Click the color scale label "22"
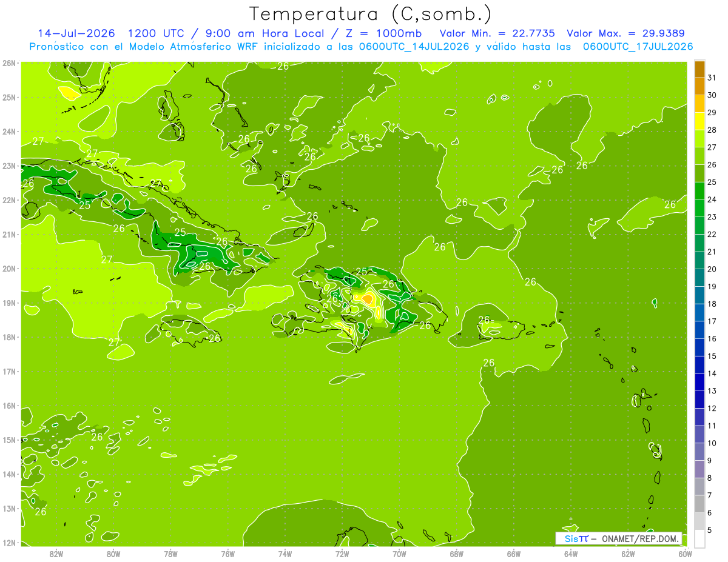Image resolution: width=728 pixels, height=562 pixels. (712, 234)
